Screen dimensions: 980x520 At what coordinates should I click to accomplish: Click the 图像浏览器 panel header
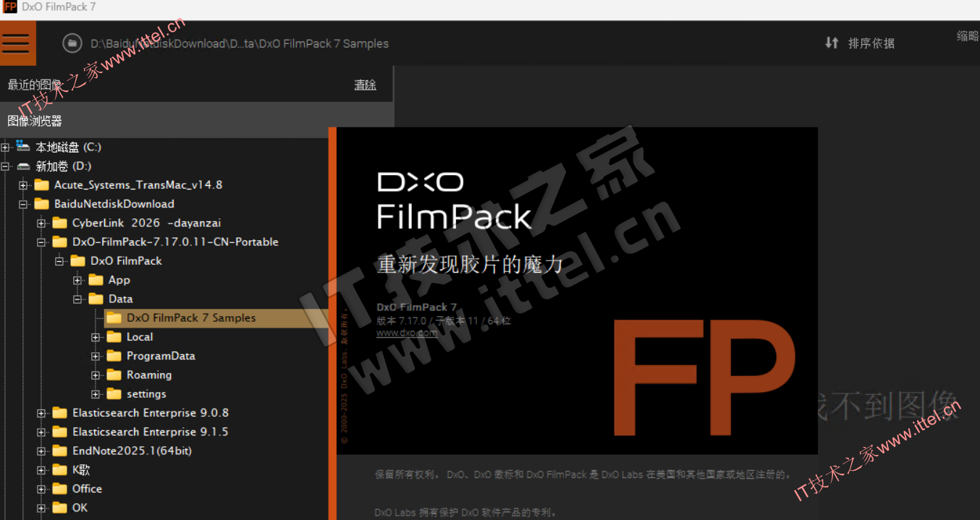[35, 121]
